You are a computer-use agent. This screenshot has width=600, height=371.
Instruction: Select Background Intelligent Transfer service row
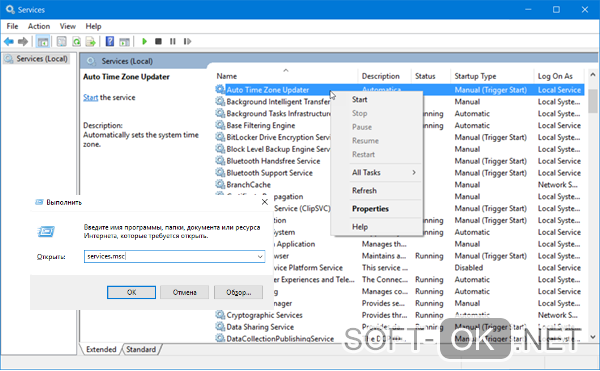click(x=399, y=101)
